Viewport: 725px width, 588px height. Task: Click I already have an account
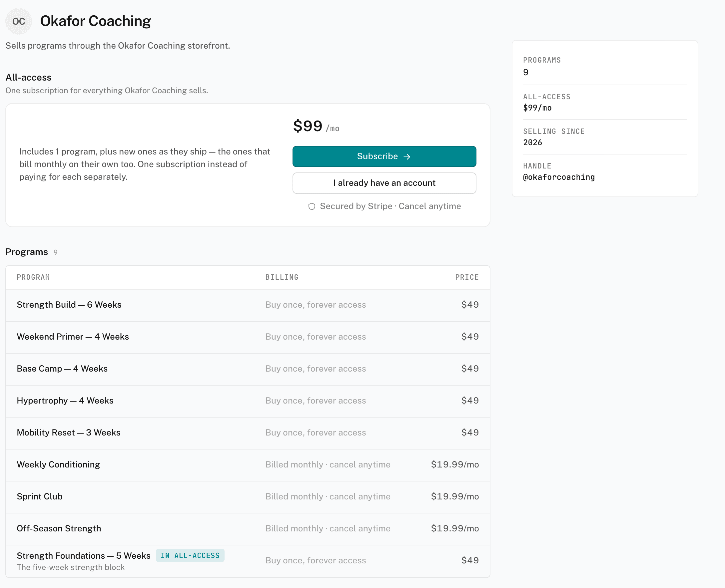click(x=384, y=183)
